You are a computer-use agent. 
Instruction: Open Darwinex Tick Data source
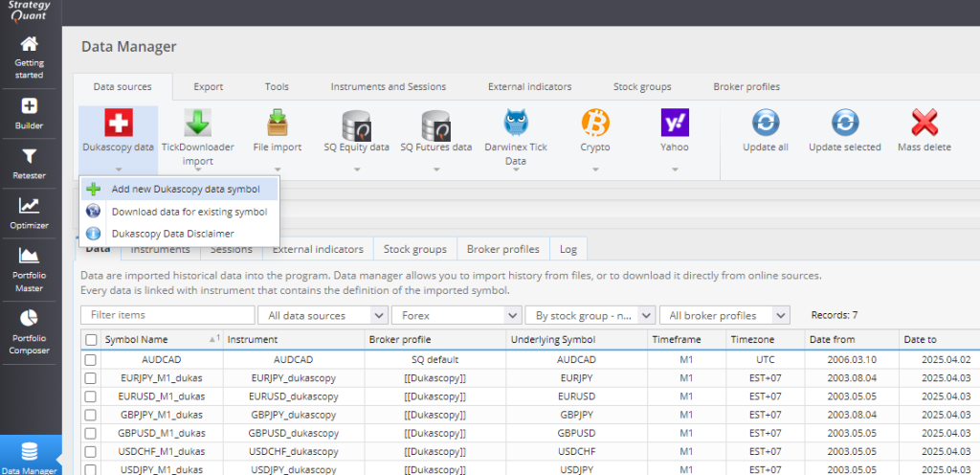click(x=514, y=124)
